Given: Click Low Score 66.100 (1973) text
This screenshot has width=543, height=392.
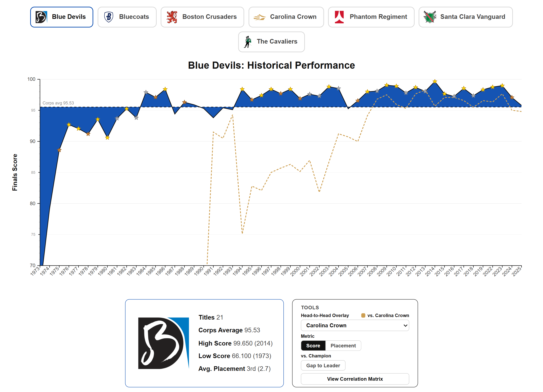Looking at the screenshot, I should pos(235,356).
